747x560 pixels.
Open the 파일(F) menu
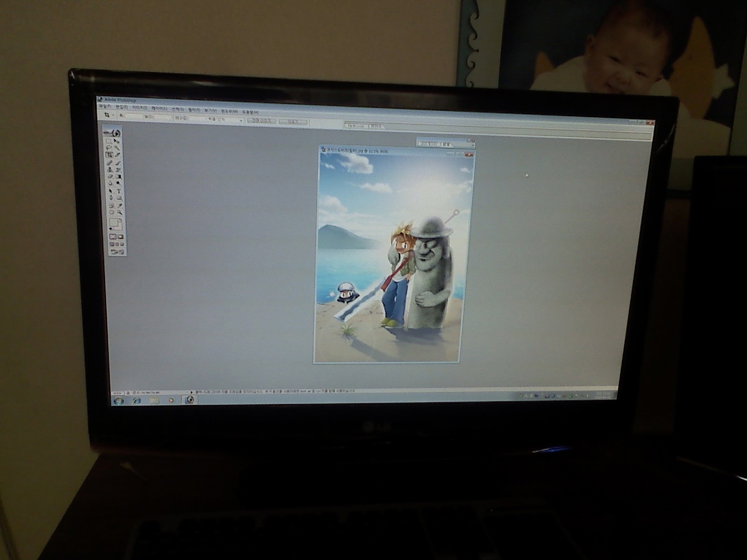(x=105, y=106)
